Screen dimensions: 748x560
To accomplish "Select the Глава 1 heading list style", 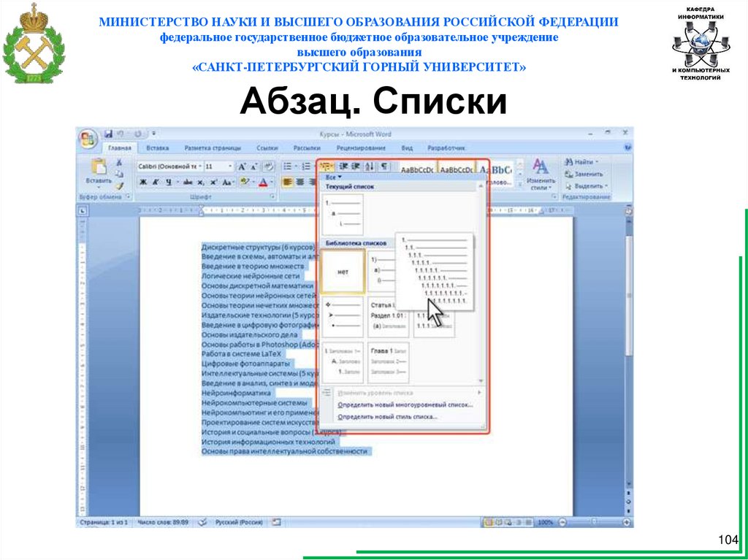I will click(389, 363).
